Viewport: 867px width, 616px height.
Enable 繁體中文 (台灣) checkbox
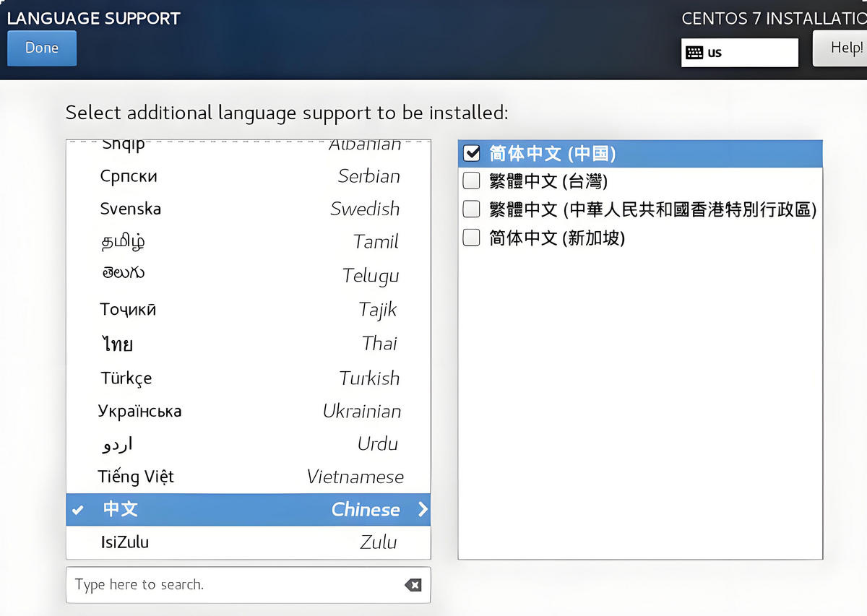coord(471,181)
